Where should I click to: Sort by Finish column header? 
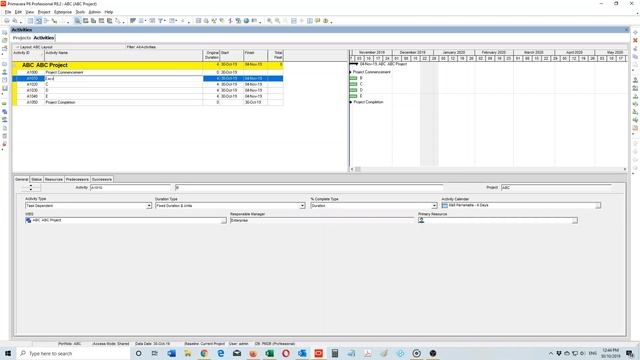(x=256, y=55)
